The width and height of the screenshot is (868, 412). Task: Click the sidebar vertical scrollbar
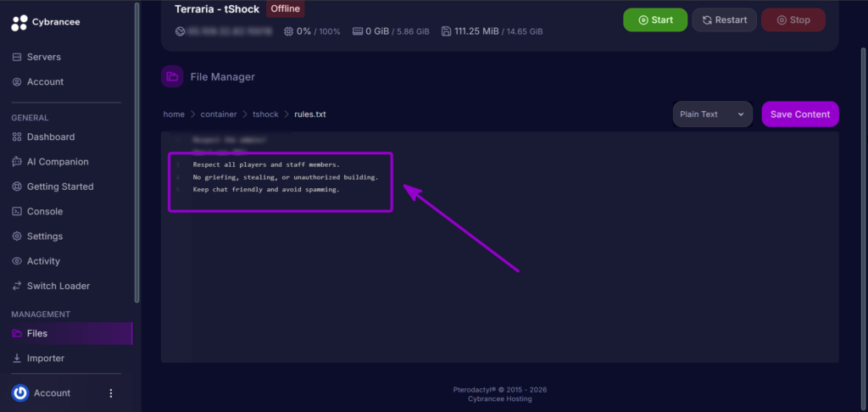pos(136,153)
